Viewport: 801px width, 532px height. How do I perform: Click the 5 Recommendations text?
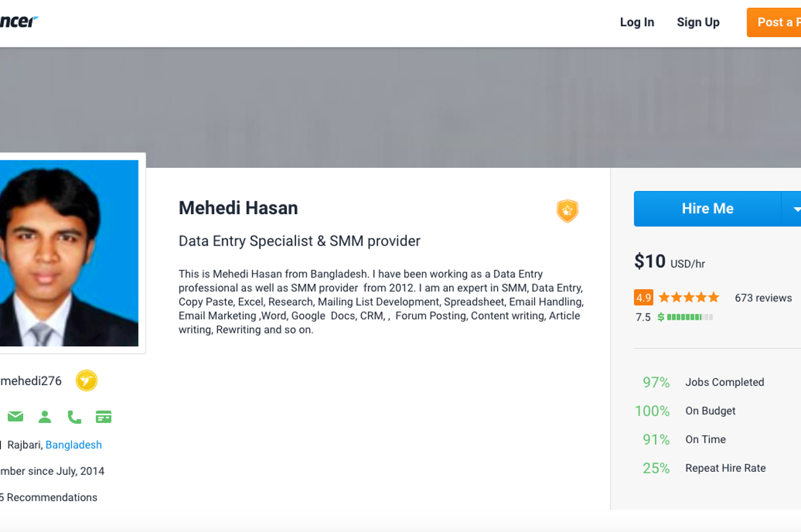[49, 497]
